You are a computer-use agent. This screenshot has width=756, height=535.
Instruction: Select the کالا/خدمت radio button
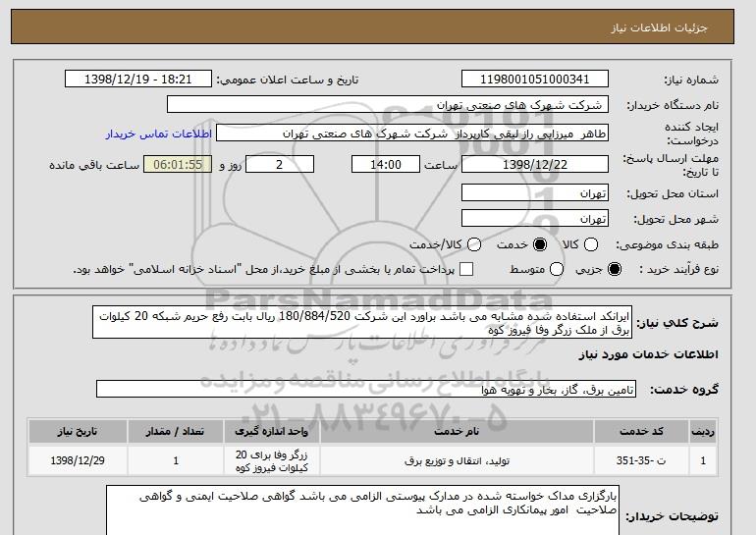474,244
